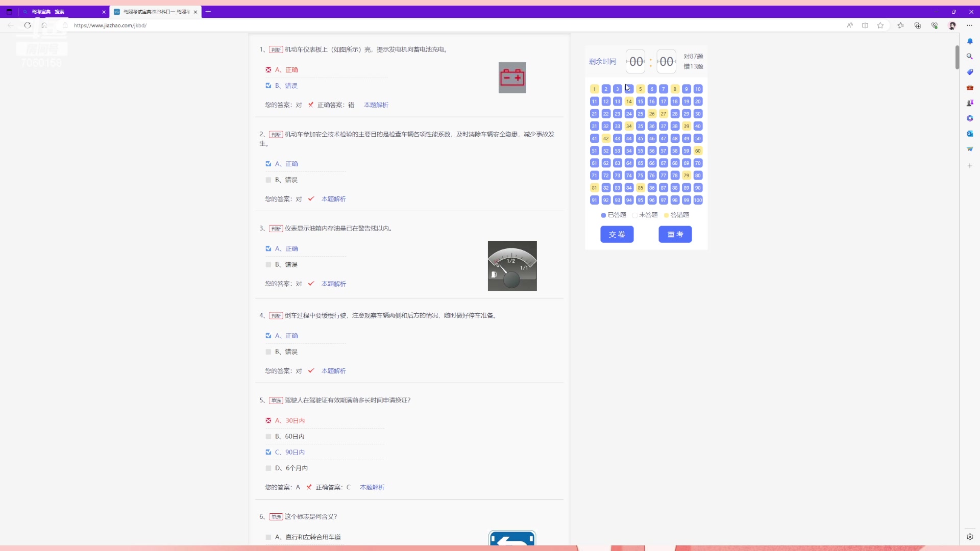Retake the exam with 重考 button
980x551 pixels.
[x=675, y=234]
